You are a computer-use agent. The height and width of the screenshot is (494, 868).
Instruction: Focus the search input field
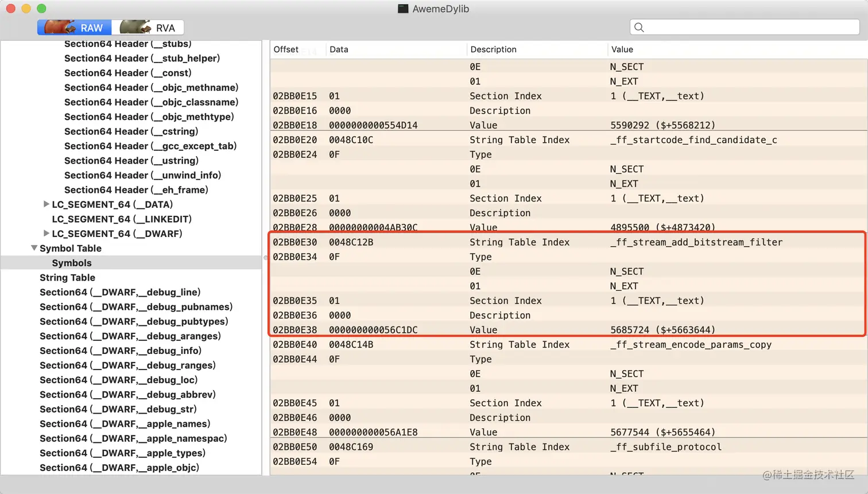tap(745, 27)
